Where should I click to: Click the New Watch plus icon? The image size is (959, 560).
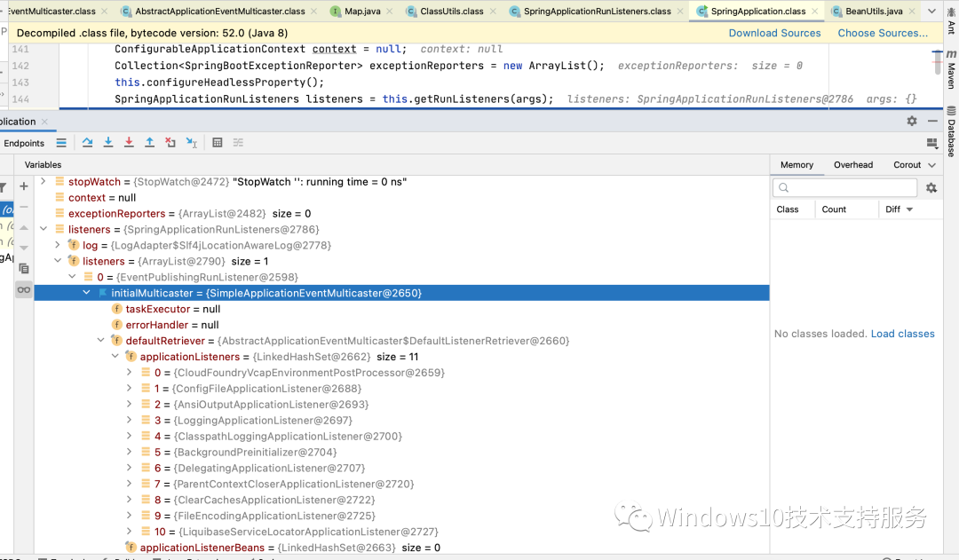(24, 186)
